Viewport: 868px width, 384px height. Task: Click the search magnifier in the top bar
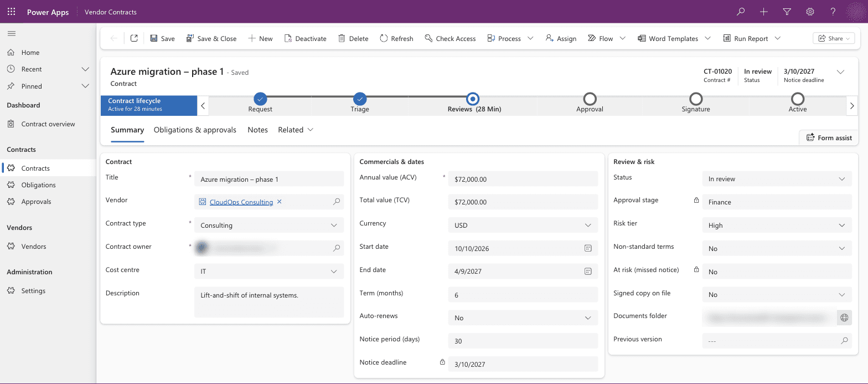click(741, 12)
